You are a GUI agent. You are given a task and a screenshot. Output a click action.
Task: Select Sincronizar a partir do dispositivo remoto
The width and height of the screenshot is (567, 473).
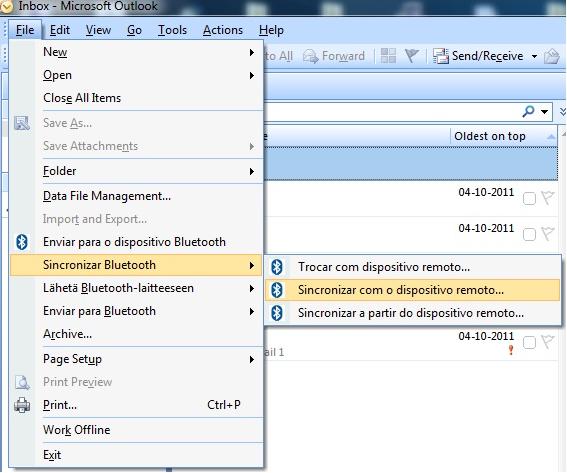(413, 313)
